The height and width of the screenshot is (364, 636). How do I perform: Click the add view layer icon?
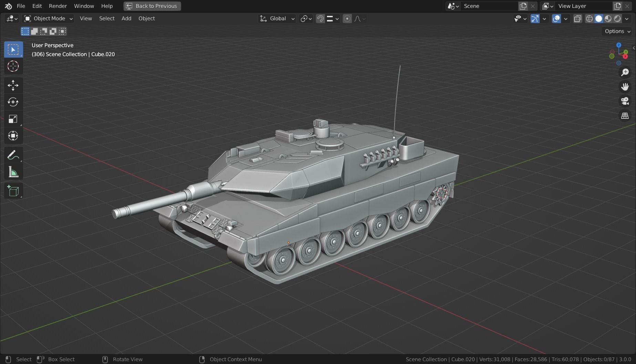click(x=617, y=6)
